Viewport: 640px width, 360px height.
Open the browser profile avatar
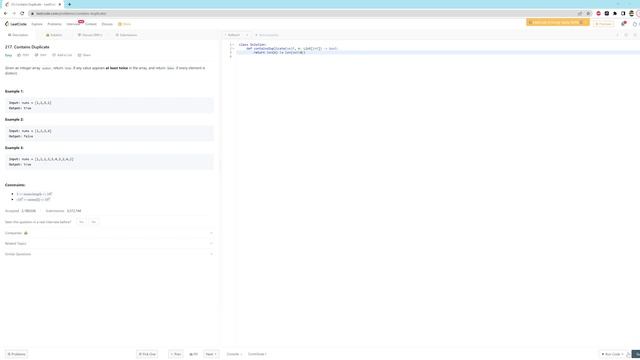click(x=631, y=13)
